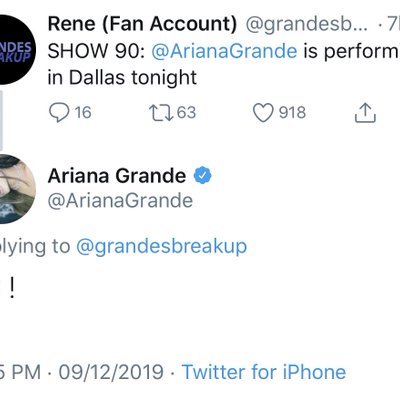Open the @grandesbreakup replying-to link
This screenshot has height=400, width=400.
pos(162,247)
